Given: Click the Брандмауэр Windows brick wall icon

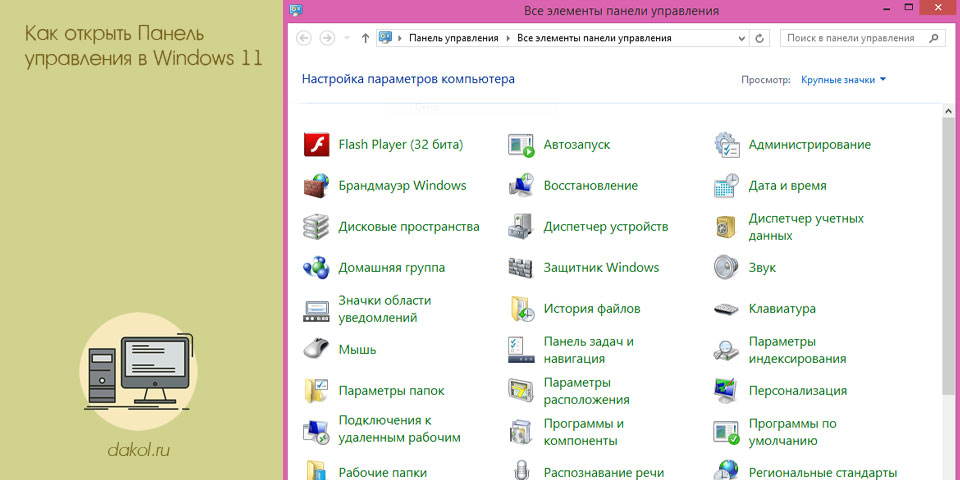Looking at the screenshot, I should point(317,186).
